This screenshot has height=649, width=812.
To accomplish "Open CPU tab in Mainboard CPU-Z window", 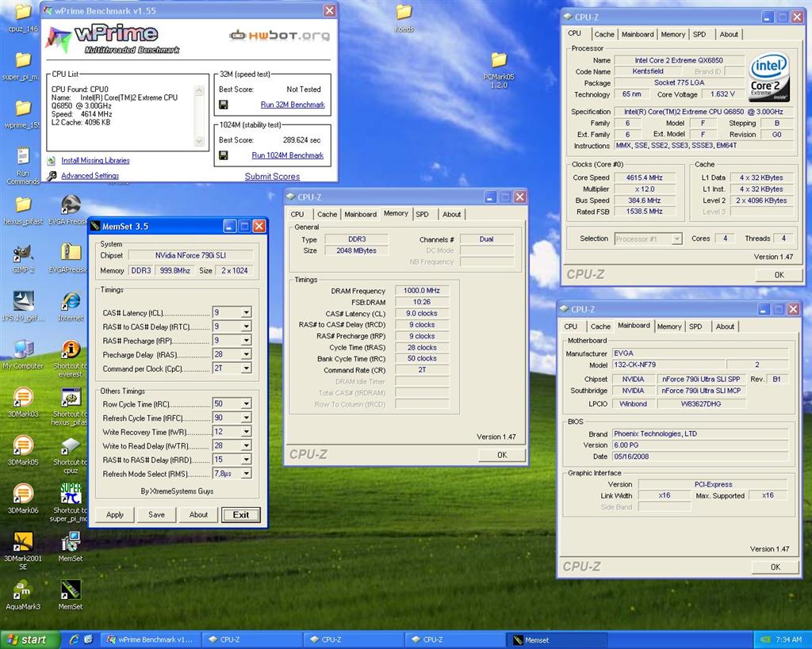I will [571, 326].
